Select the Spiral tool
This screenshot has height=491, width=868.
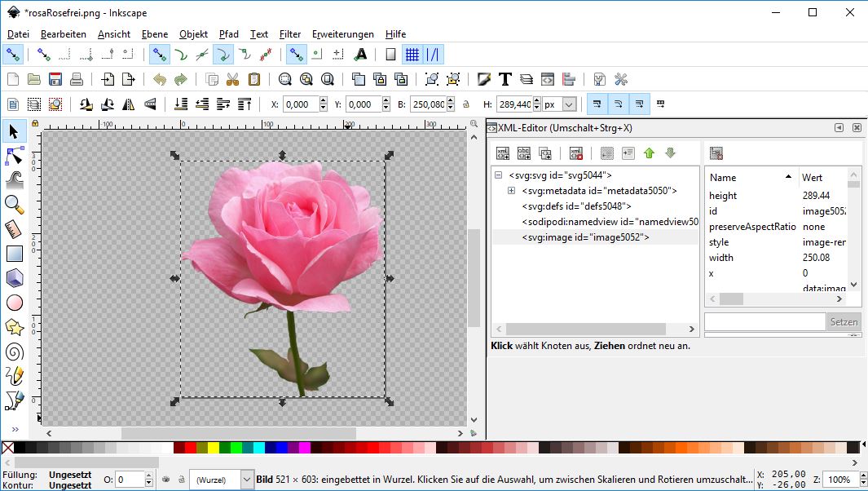click(x=14, y=352)
